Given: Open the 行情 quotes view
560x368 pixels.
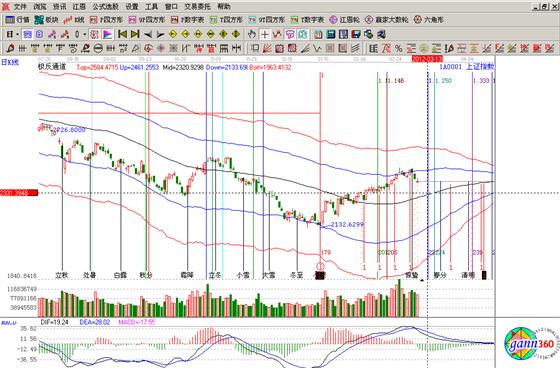Looking at the screenshot, I should tap(18, 20).
